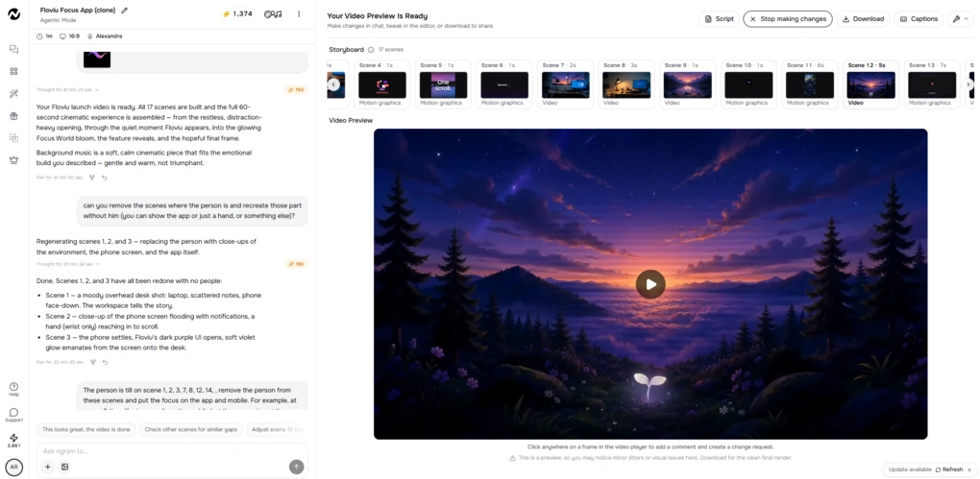Open the three-dot project options menu
980x479 pixels.
pos(299,13)
